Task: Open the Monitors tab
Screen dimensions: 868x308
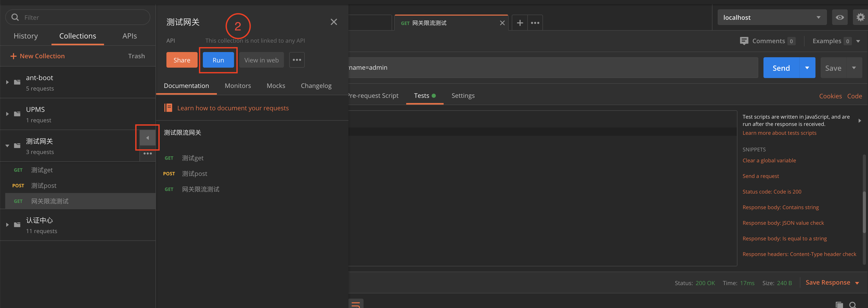Action: [x=238, y=86]
